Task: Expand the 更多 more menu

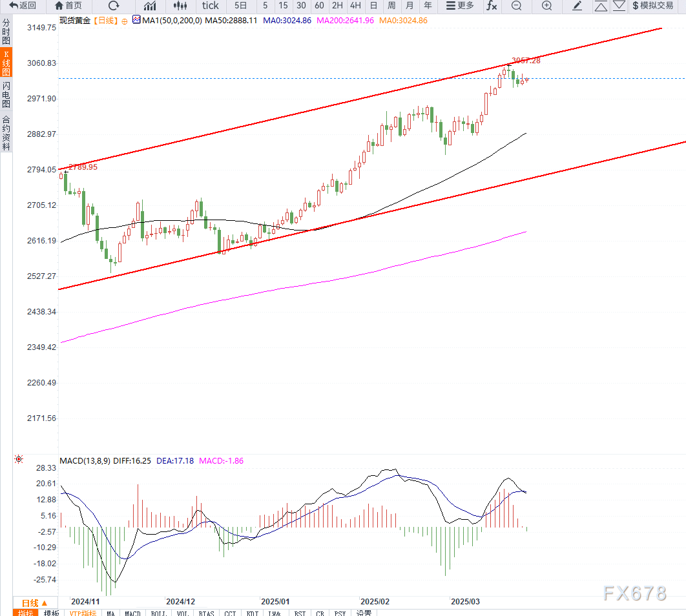Action: [460, 6]
